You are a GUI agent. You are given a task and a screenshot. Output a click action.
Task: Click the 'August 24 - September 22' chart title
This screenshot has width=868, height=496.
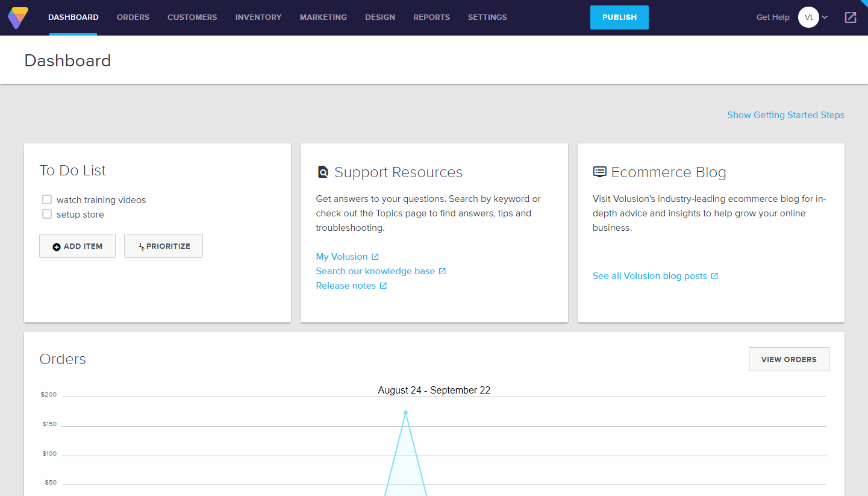[x=434, y=391]
